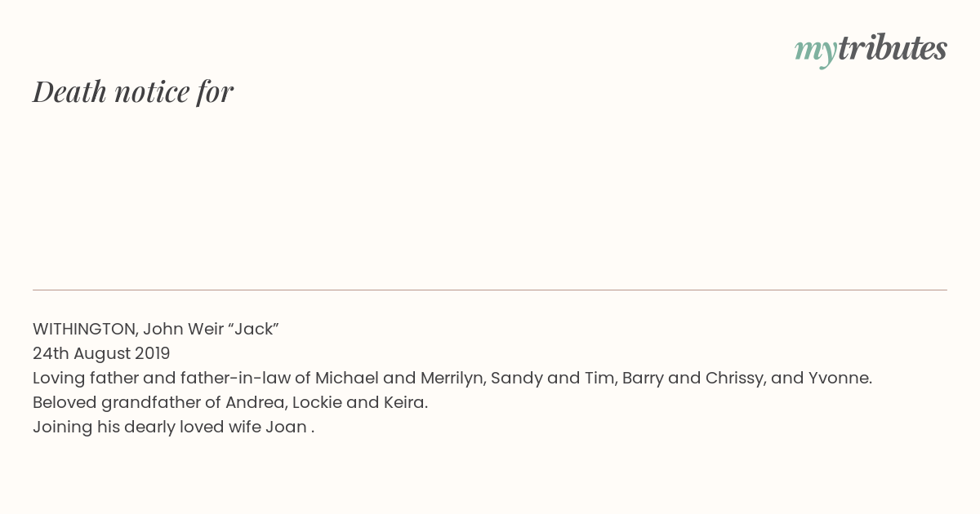Click the nickname "Jack" in quotes
The image size is (980, 514).
coord(253,330)
